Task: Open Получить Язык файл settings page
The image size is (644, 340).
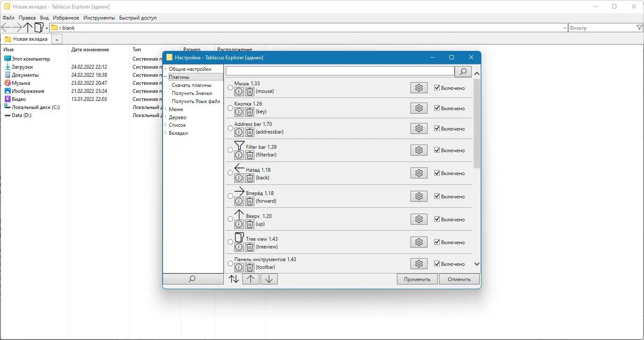Action: (196, 101)
